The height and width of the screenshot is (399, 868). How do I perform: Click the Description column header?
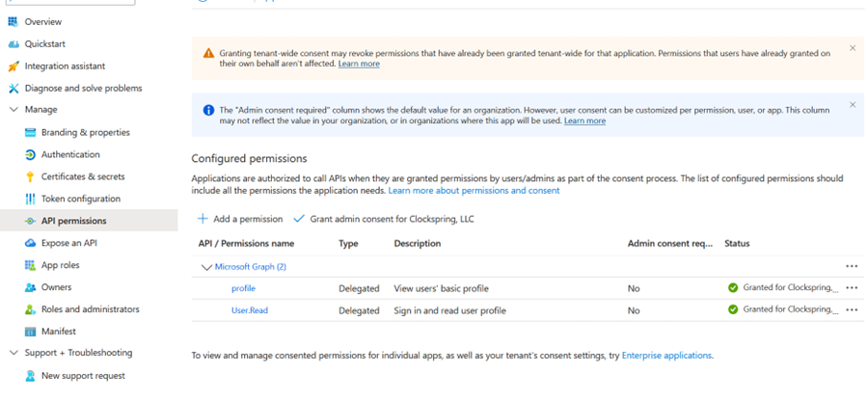tap(418, 244)
